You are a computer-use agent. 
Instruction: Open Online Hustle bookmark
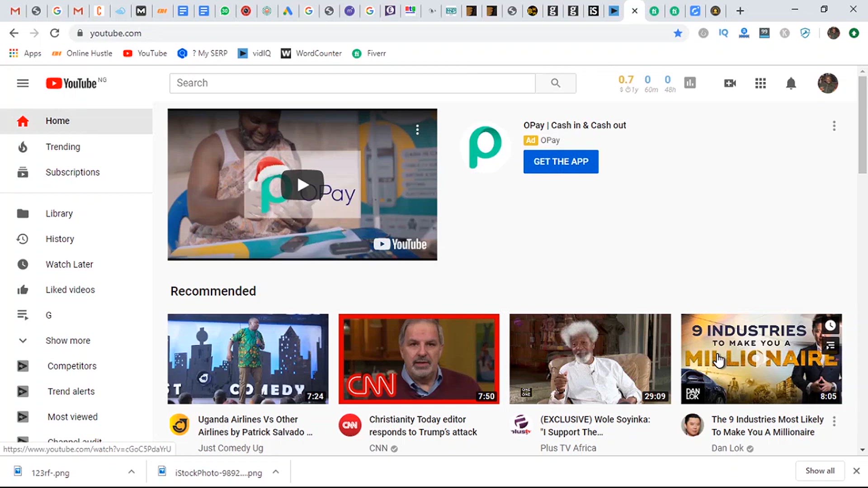pyautogui.click(x=82, y=53)
